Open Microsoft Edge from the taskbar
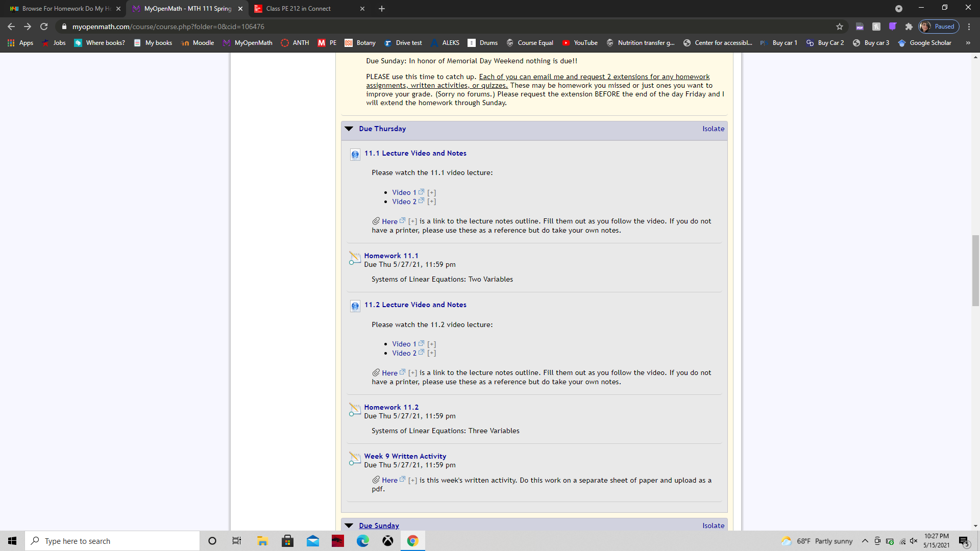This screenshot has height=551, width=980. 363,541
